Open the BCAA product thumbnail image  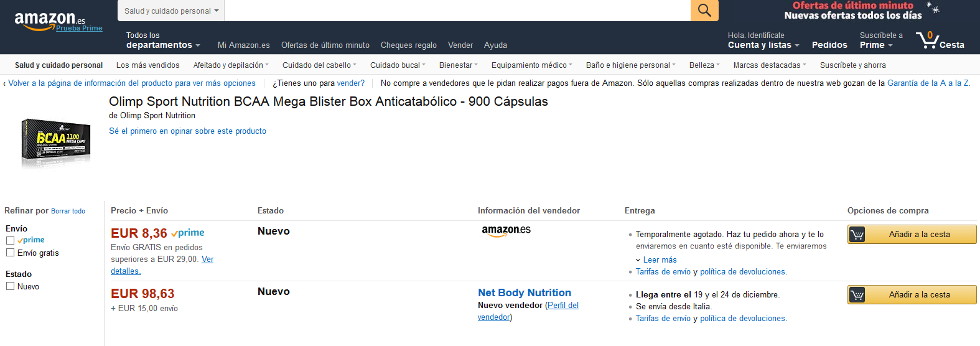click(x=56, y=143)
